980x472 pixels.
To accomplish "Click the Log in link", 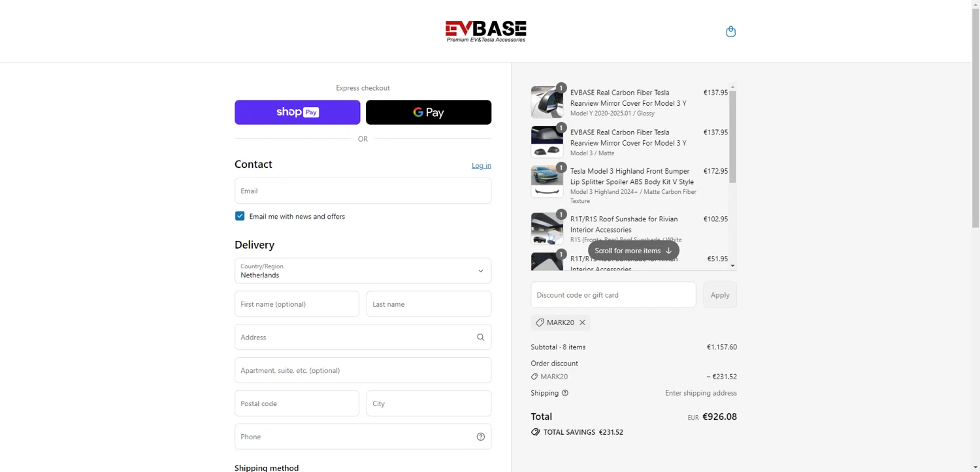I will coord(482,166).
